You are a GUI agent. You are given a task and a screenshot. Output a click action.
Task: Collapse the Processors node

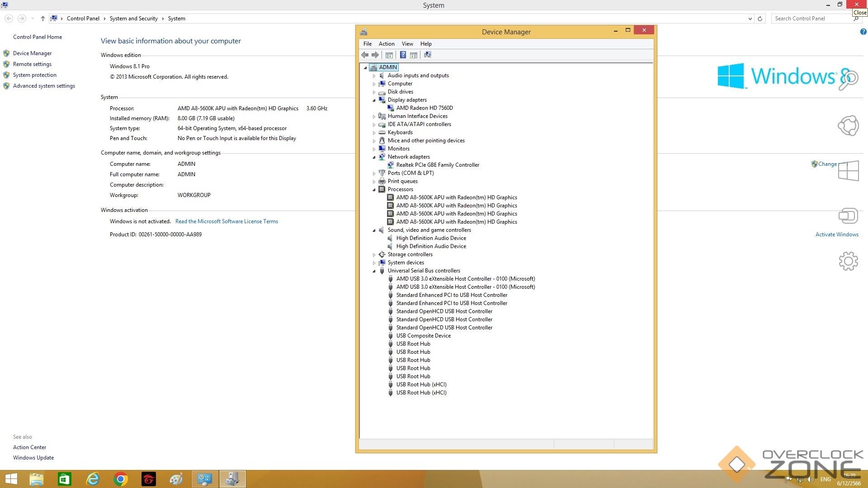coord(374,190)
